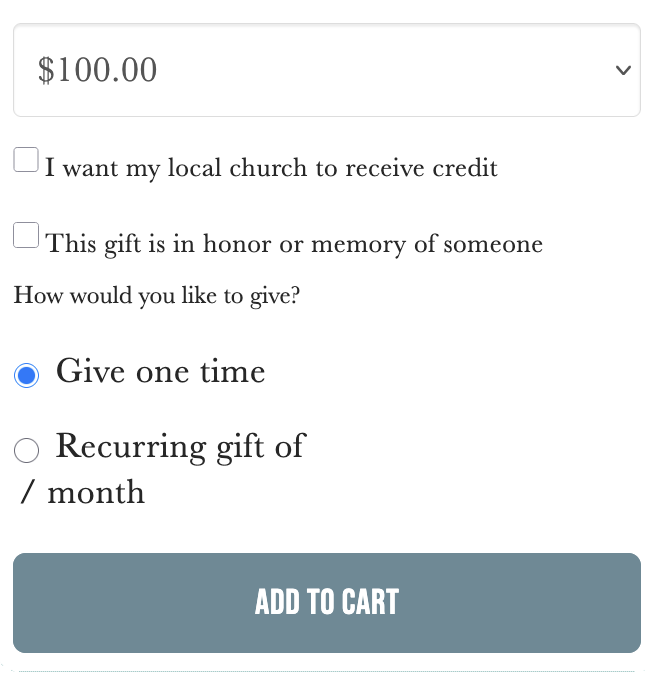Expand the gift amount selection list
Viewport: 656px width, 674px height.
coord(326,70)
